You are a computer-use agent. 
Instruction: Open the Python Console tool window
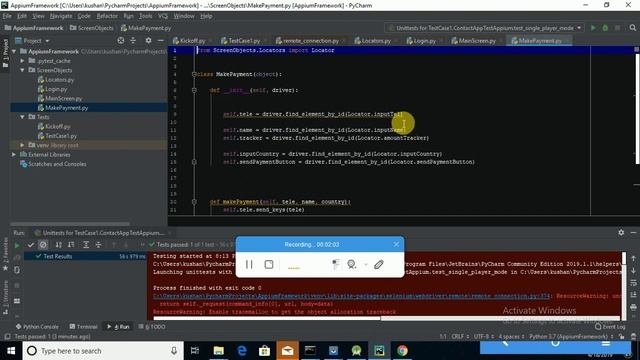[37, 327]
